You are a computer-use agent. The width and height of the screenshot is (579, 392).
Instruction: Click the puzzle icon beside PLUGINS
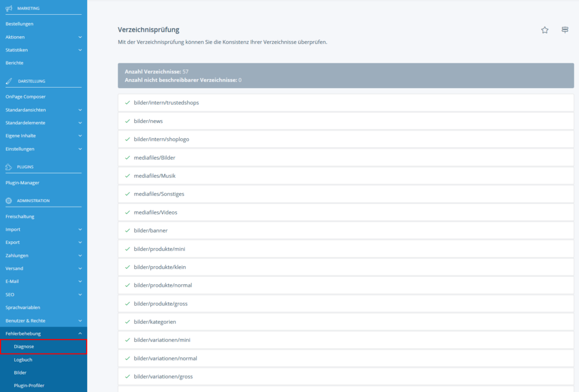[x=9, y=167]
